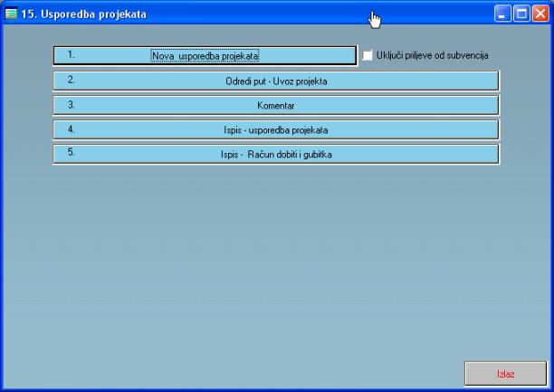Maximize the Usporedba projekata window

[521, 14]
